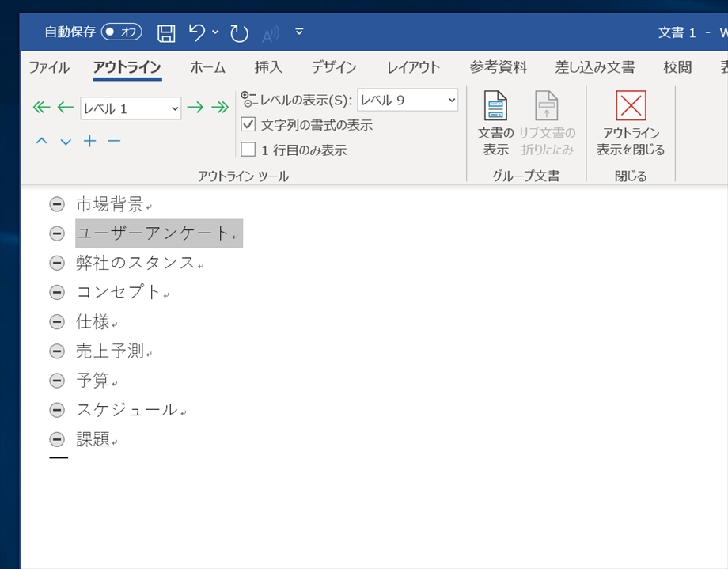Click the Save icon in title bar

coord(166,32)
